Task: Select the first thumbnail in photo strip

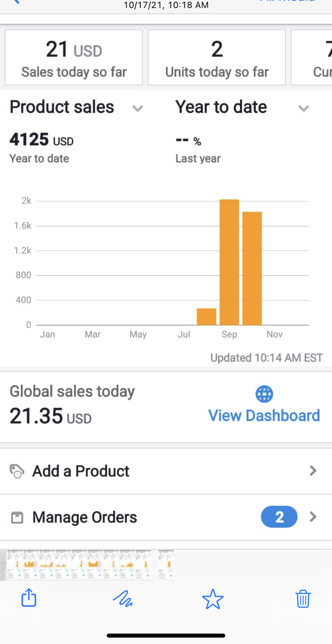Action: (x=15, y=565)
